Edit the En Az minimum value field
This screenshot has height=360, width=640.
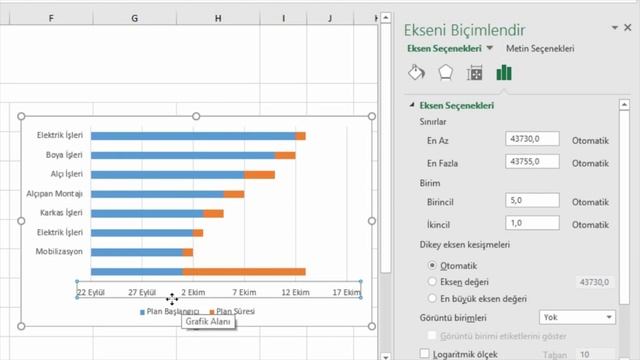click(532, 139)
